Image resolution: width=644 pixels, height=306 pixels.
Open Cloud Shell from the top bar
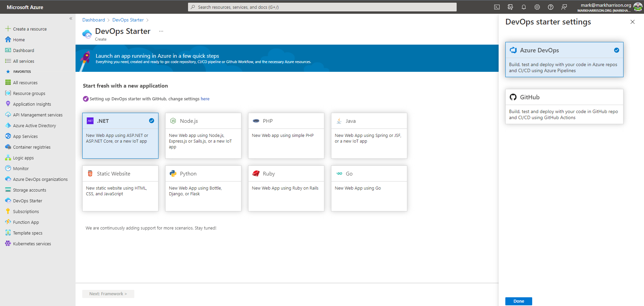pos(497,7)
